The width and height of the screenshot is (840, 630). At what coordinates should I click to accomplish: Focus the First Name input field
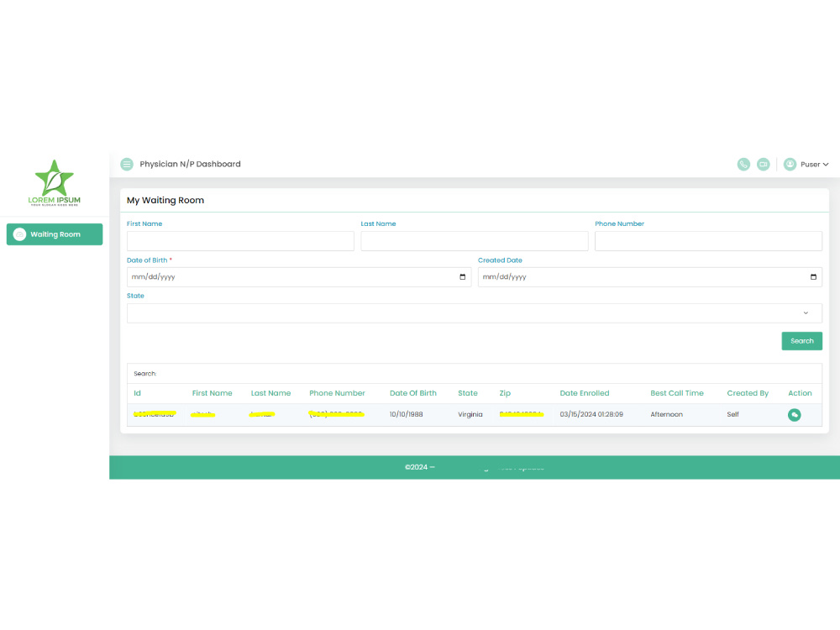pos(240,241)
